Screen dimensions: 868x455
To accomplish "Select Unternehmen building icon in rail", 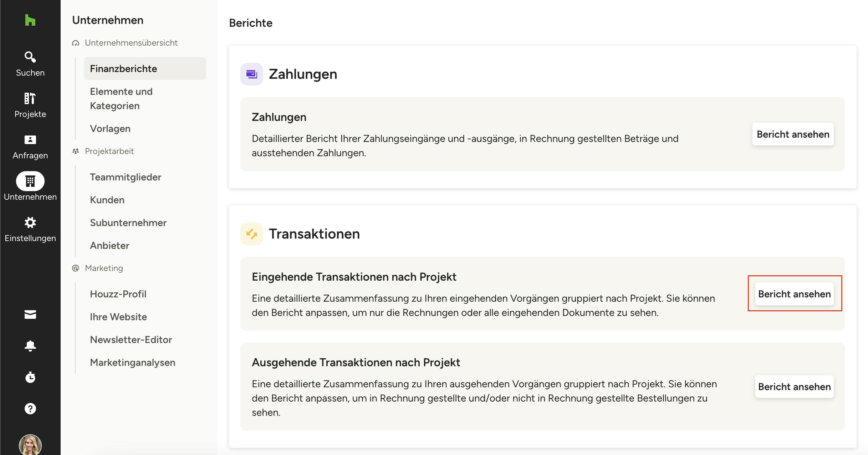I will tap(30, 182).
